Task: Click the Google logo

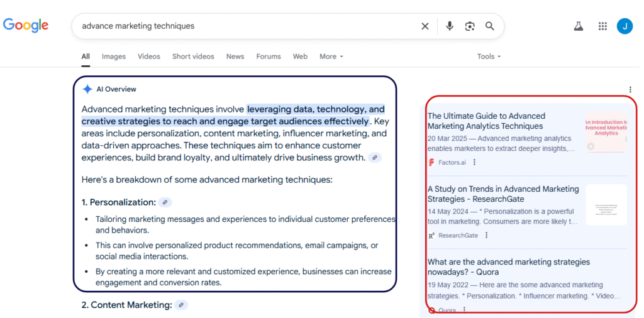Action: coord(25,25)
